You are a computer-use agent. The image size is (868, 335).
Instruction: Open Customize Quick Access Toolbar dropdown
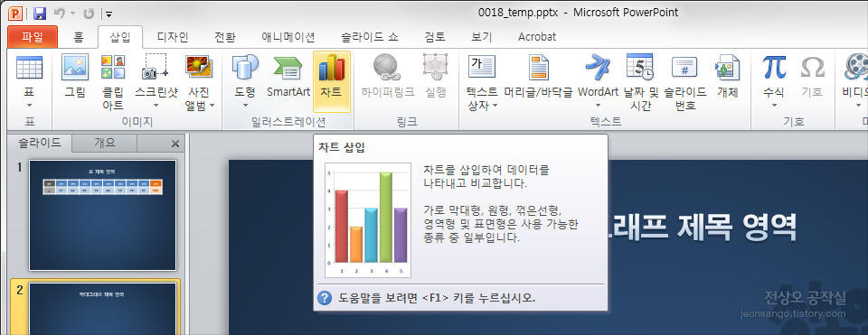tap(108, 14)
